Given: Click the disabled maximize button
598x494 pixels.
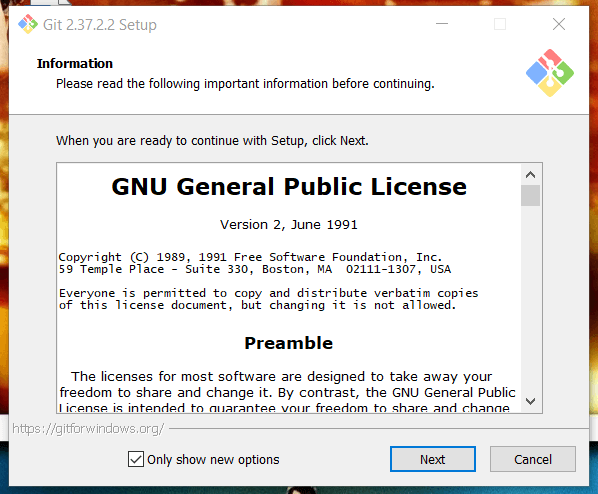Looking at the screenshot, I should tap(500, 24).
